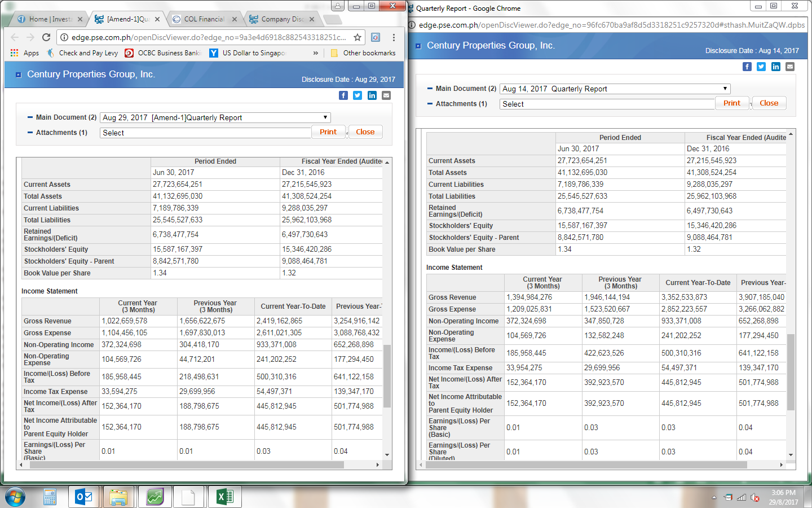Image resolution: width=812 pixels, height=508 pixels.
Task: Open blank document app in taskbar
Action: tap(188, 497)
